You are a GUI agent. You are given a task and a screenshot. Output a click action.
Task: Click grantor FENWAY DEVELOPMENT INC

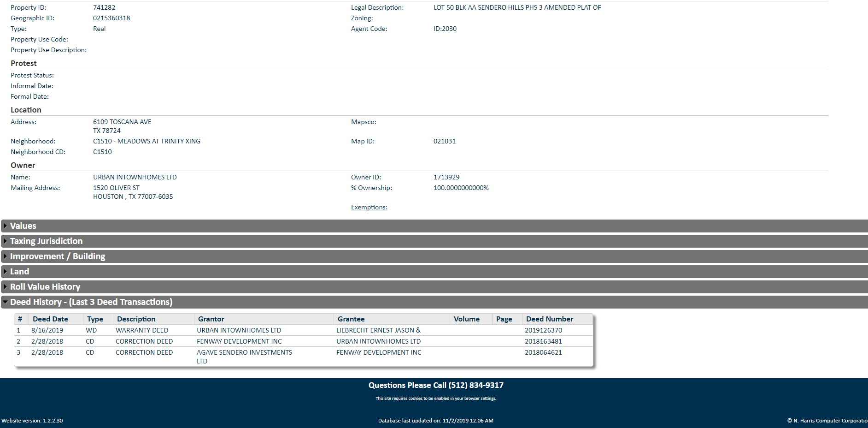[x=239, y=341]
